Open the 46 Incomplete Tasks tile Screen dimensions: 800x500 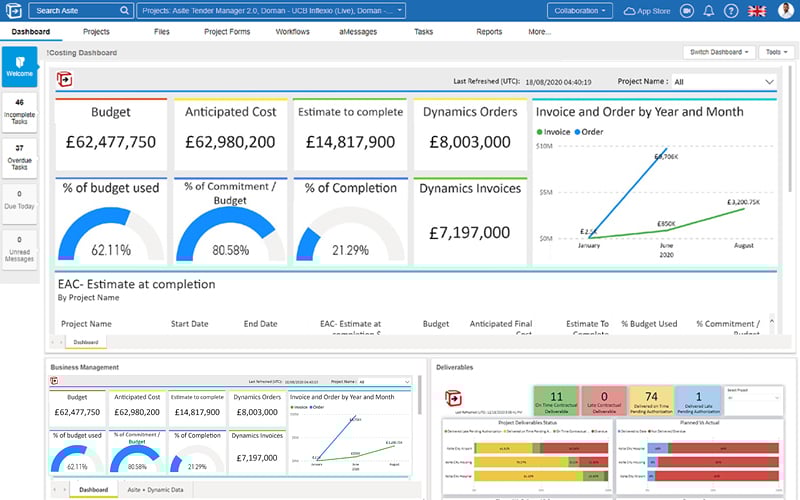point(19,112)
